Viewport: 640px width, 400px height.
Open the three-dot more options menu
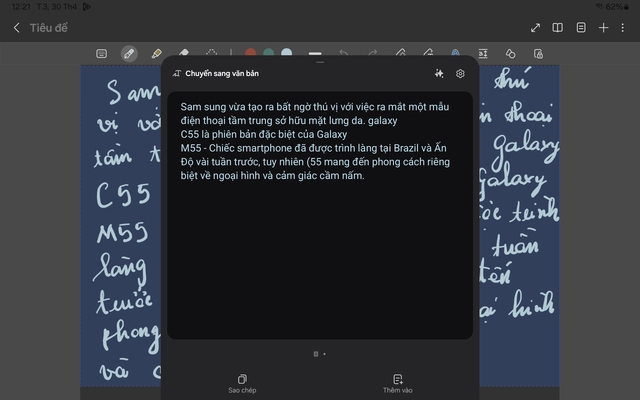(624, 28)
